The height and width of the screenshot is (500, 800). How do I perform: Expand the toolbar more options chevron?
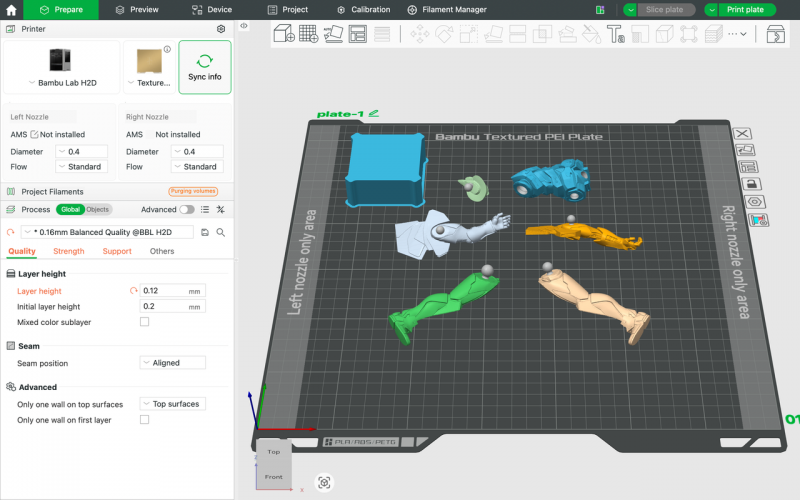tap(743, 34)
